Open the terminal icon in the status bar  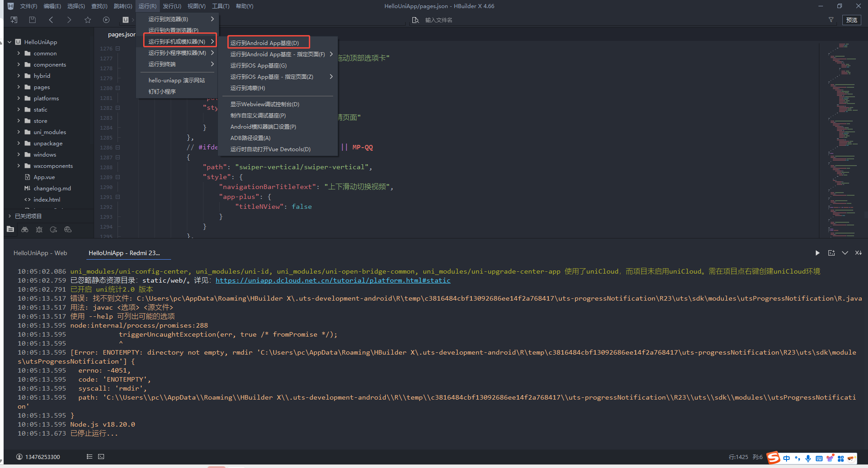coord(101,457)
